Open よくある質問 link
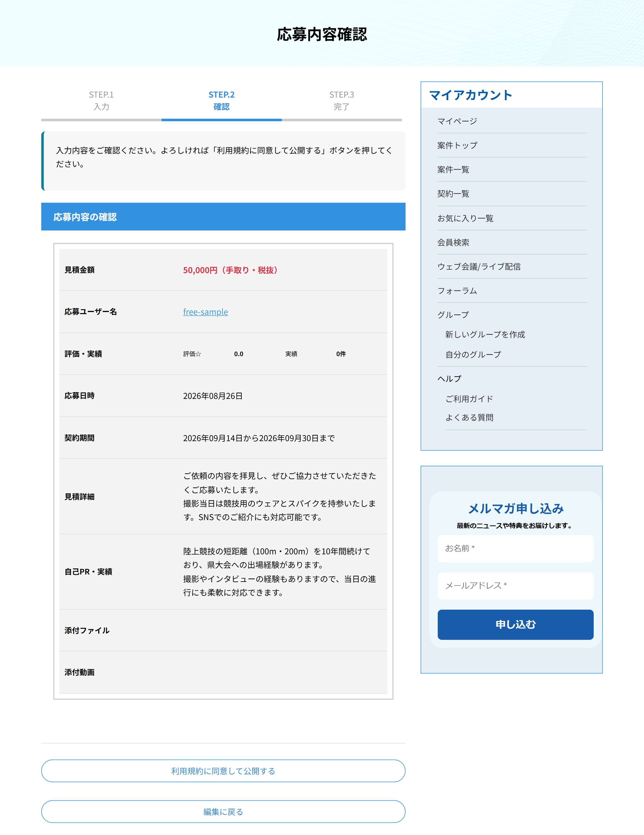The width and height of the screenshot is (644, 835). click(469, 418)
